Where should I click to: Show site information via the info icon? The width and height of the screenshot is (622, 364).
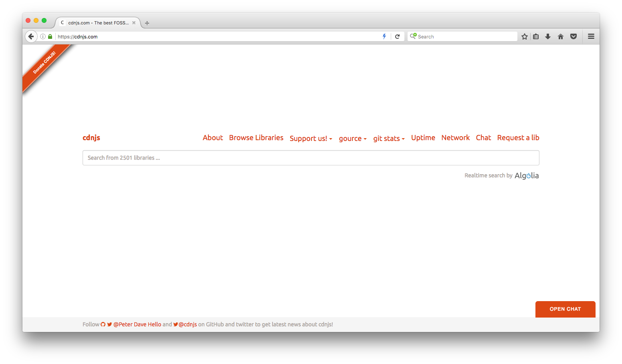click(43, 36)
